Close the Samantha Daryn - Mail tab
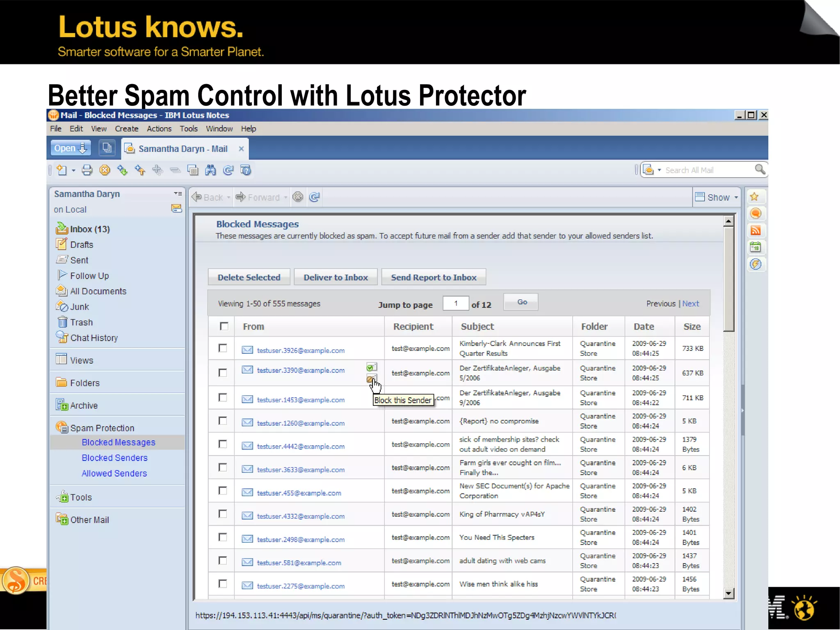The height and width of the screenshot is (630, 840). coord(241,149)
